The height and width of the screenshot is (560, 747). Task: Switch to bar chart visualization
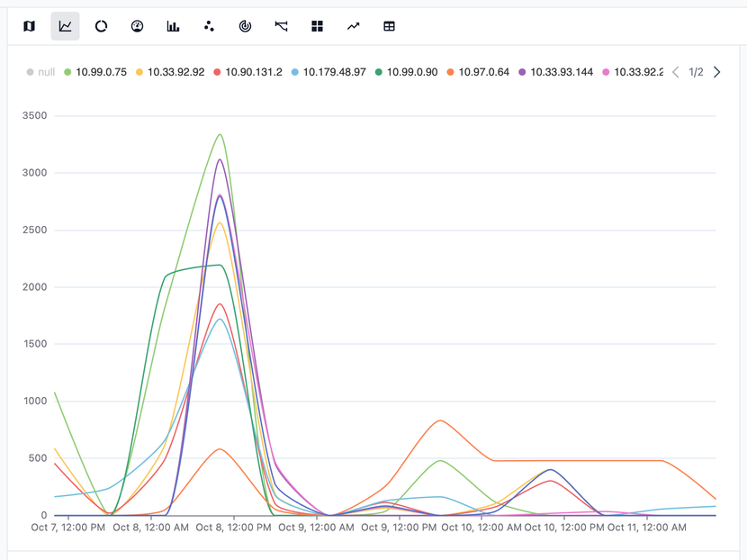pyautogui.click(x=173, y=26)
